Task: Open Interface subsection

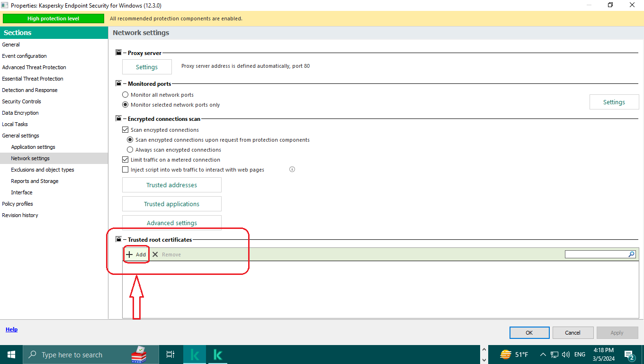Action: pyautogui.click(x=54, y=192)
